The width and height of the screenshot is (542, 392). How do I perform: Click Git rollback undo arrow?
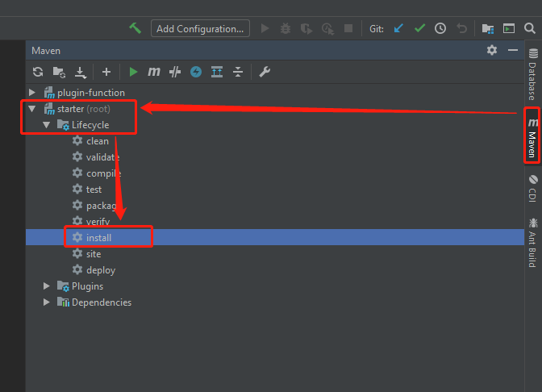[461, 28]
